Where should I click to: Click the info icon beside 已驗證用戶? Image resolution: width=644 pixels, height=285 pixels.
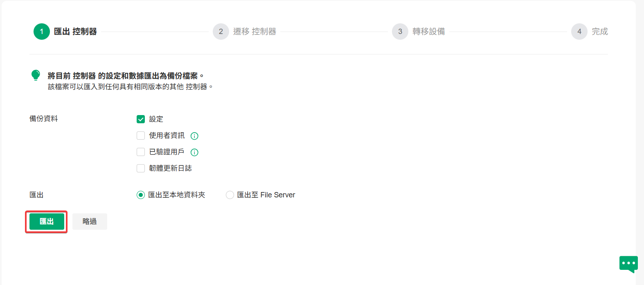coord(195,152)
